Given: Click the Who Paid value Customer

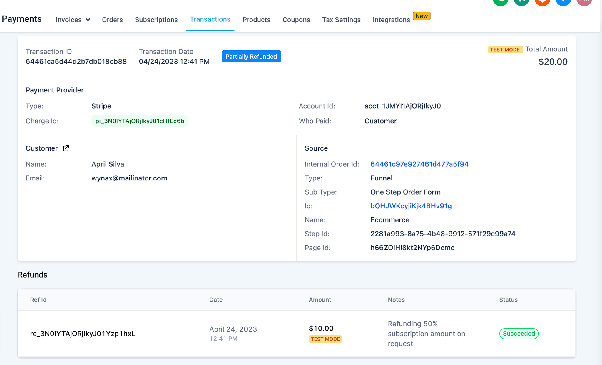Looking at the screenshot, I should tap(380, 121).
